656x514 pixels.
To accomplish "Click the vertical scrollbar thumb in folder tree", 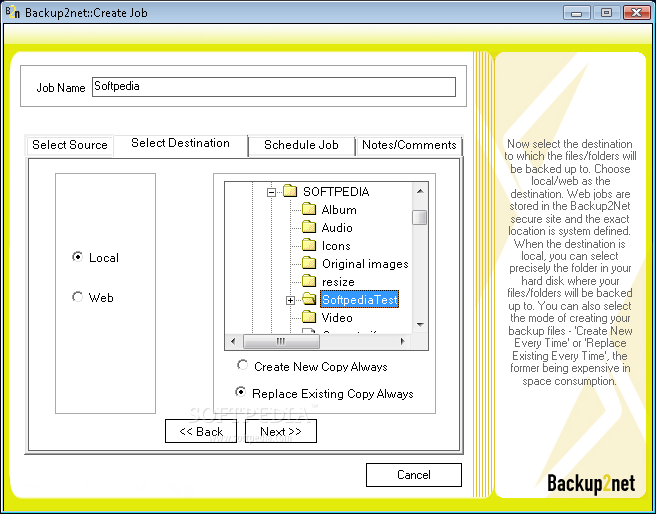I will click(420, 217).
